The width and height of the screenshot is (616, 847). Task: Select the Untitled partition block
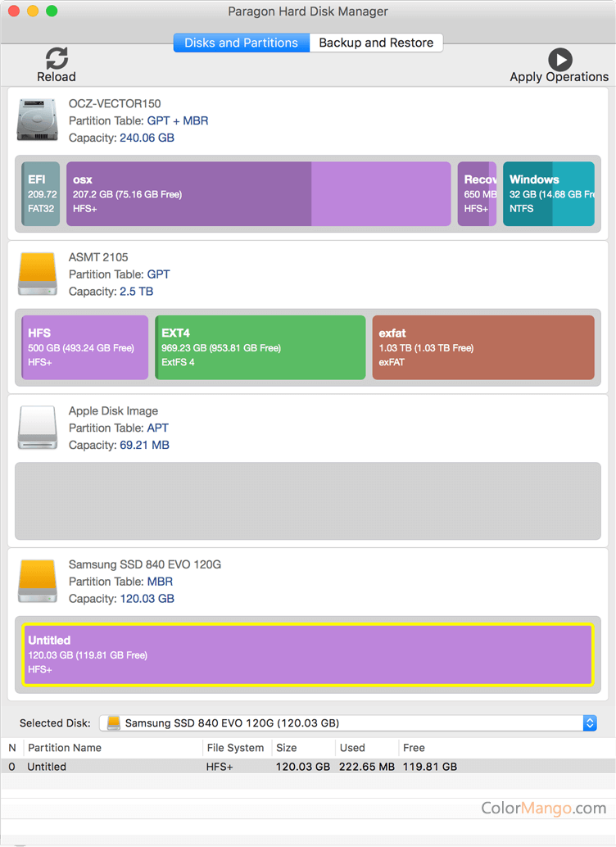click(307, 654)
